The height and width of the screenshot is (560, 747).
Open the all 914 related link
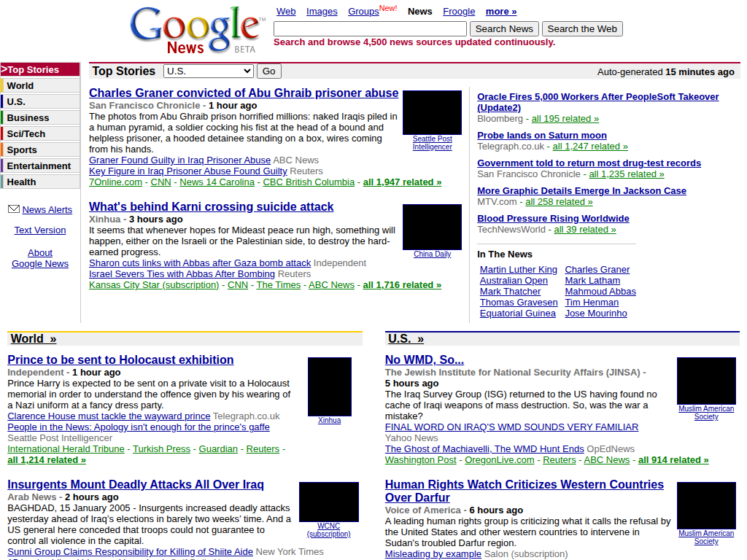click(673, 460)
